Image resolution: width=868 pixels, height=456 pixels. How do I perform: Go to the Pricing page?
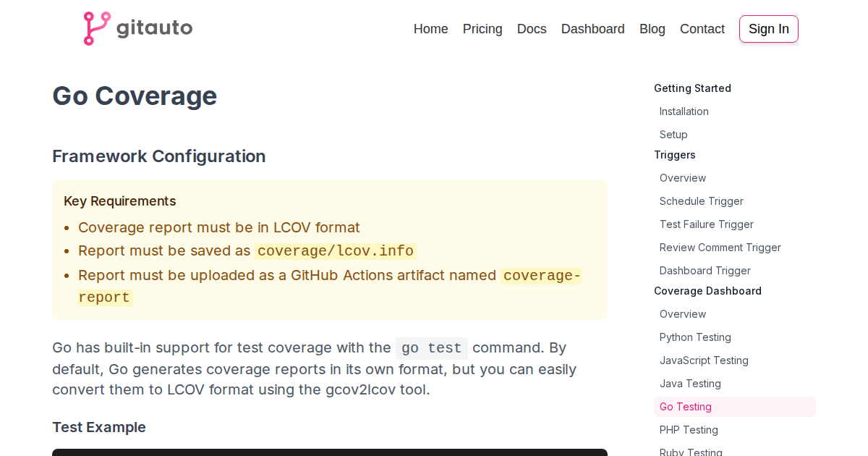(x=482, y=29)
